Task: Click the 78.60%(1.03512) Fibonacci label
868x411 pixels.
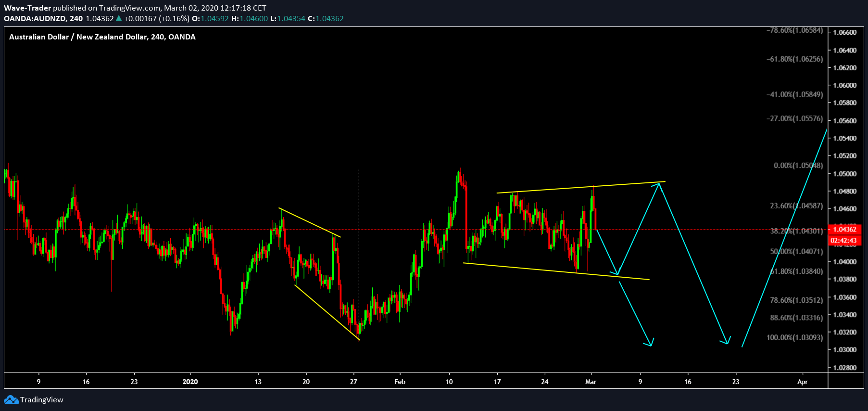Action: (796, 300)
